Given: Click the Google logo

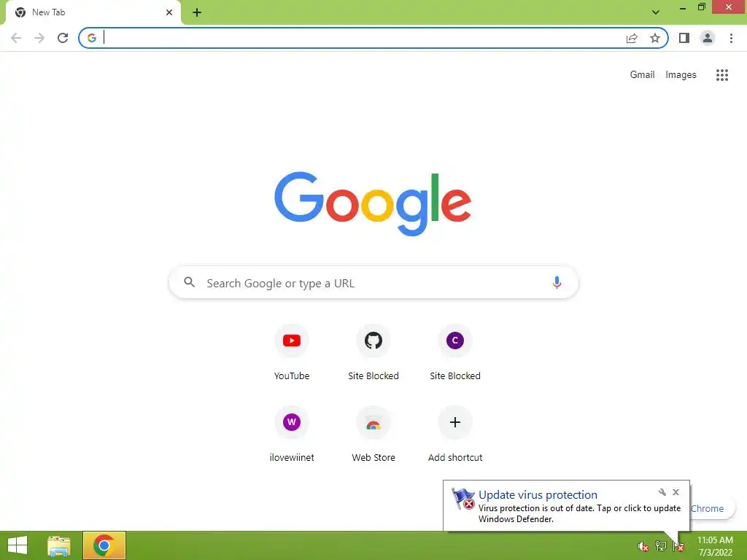Looking at the screenshot, I should pos(373,204).
